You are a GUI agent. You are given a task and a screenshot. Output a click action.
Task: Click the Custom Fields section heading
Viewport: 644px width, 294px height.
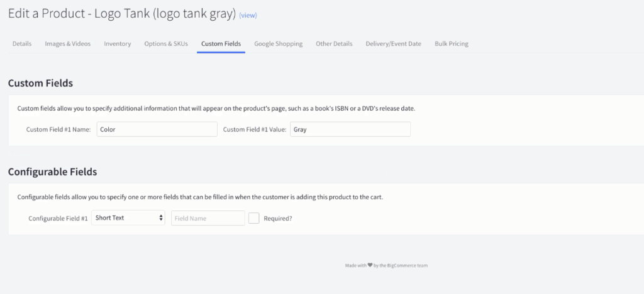[40, 83]
